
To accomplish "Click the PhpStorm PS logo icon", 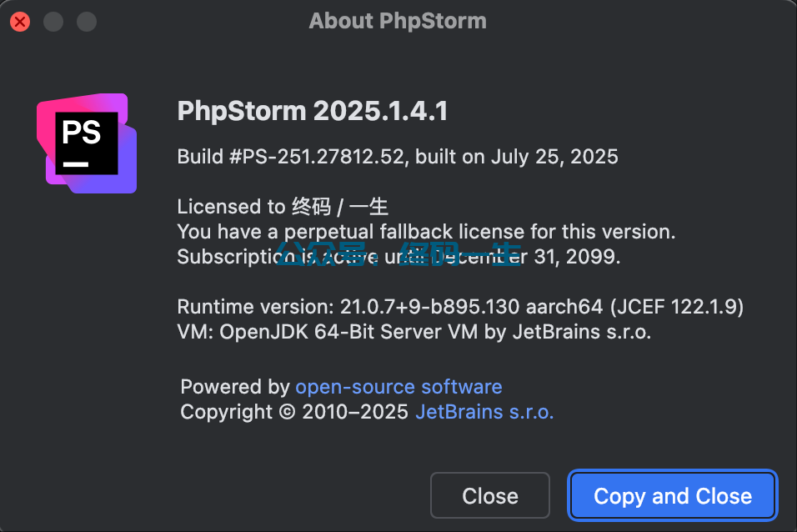I will click(x=87, y=143).
